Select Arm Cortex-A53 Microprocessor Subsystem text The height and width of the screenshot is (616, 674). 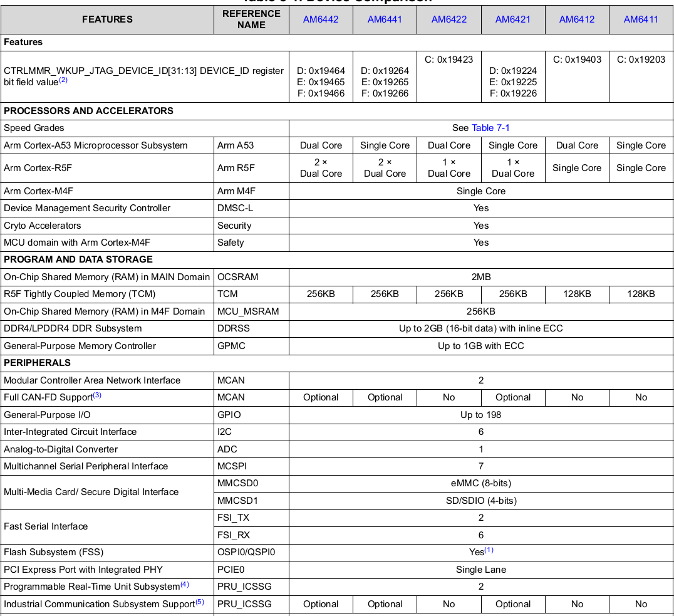(95, 145)
